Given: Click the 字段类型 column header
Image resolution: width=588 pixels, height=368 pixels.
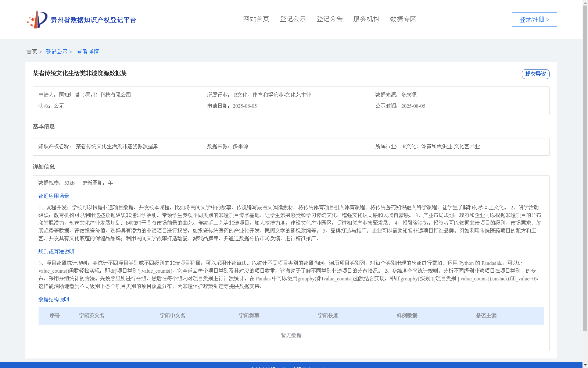Looking at the screenshot, I should (x=249, y=316).
